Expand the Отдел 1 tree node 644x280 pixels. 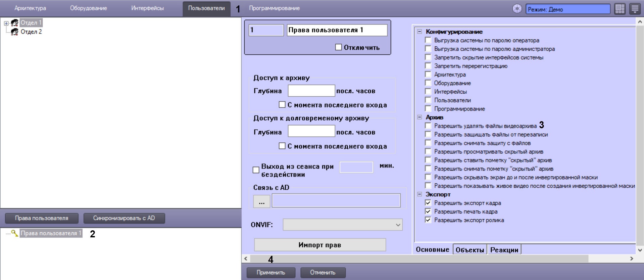(6, 23)
